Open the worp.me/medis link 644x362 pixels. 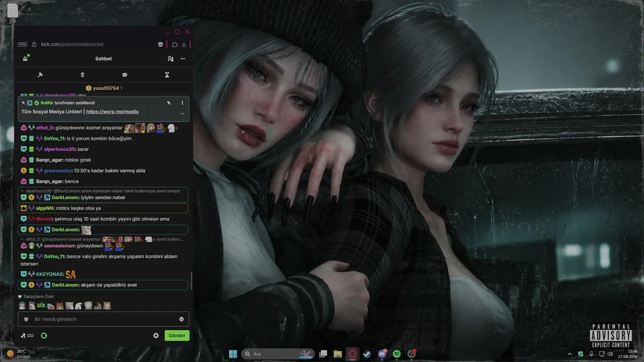112,112
